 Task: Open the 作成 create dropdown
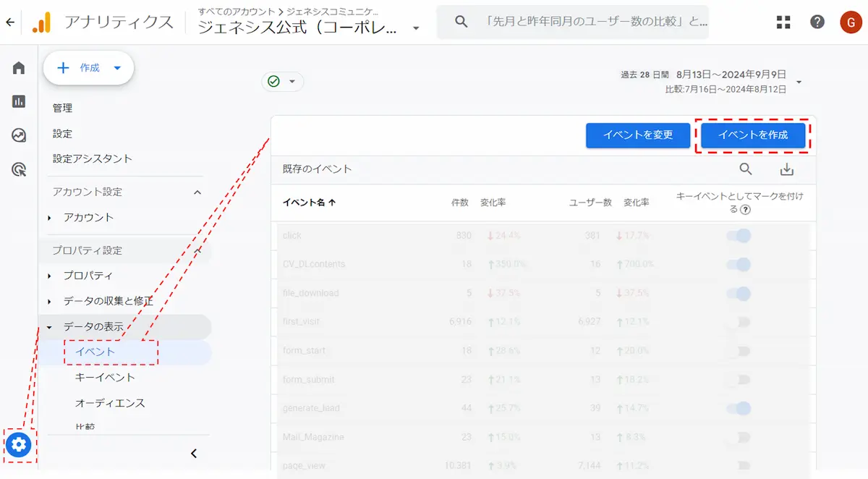(x=89, y=68)
